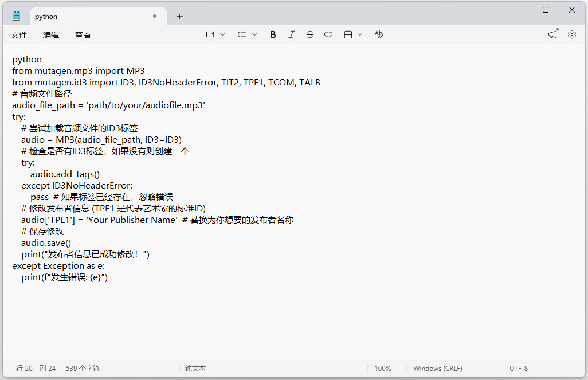Click the line 'pass # 如果标签已经存在，忽略错误'
The height and width of the screenshot is (380, 588).
(x=101, y=197)
